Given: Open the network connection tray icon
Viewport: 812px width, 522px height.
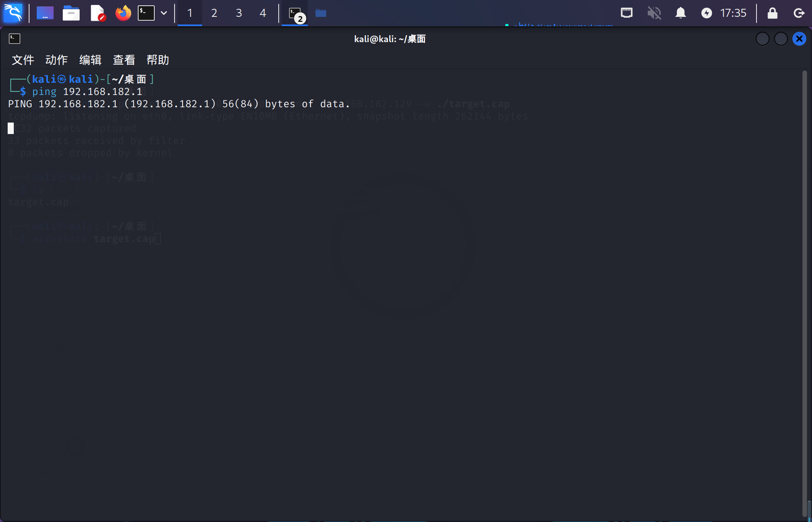Looking at the screenshot, I should pyautogui.click(x=626, y=13).
